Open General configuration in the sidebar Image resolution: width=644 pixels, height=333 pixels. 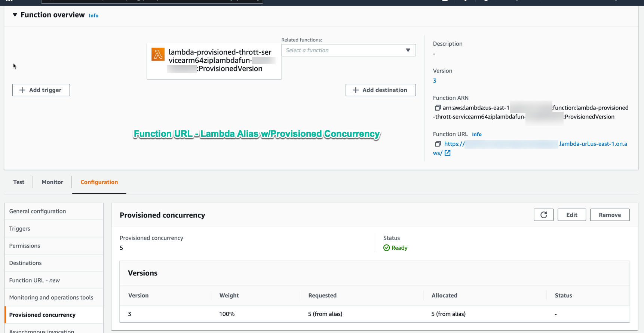[54, 211]
